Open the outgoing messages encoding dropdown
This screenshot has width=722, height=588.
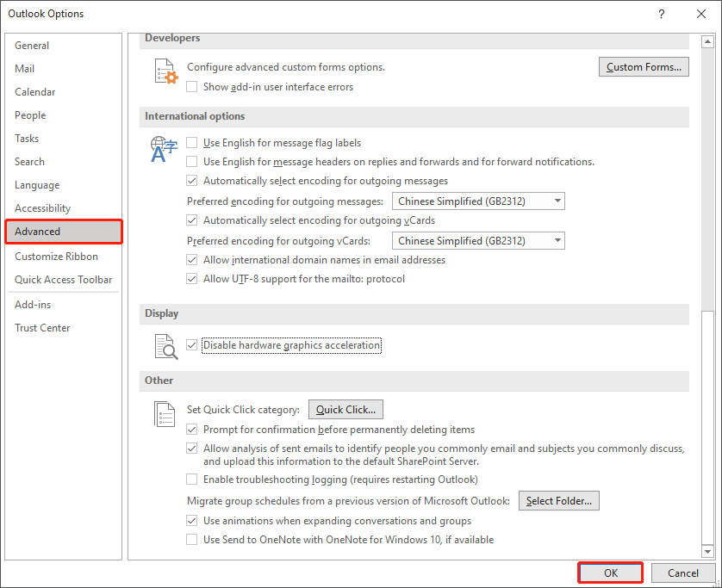pos(557,201)
